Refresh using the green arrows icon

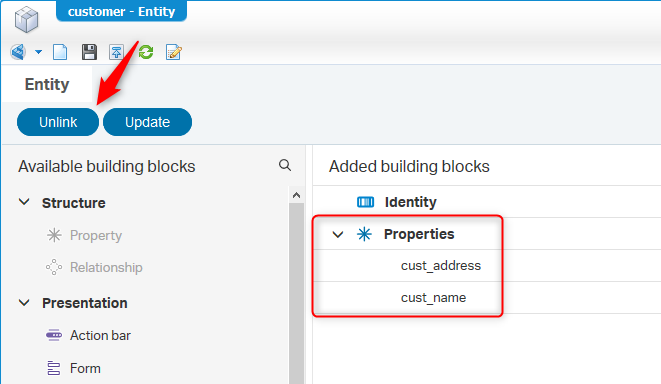tap(146, 52)
